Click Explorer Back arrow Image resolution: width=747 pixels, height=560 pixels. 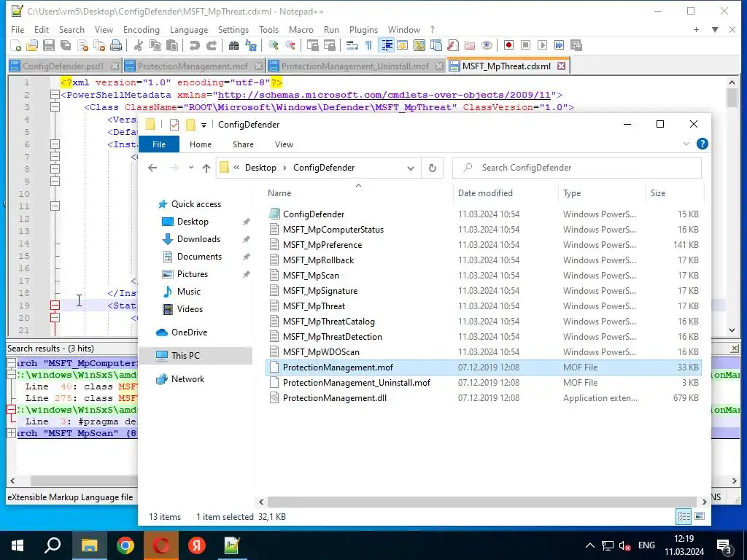click(x=152, y=168)
